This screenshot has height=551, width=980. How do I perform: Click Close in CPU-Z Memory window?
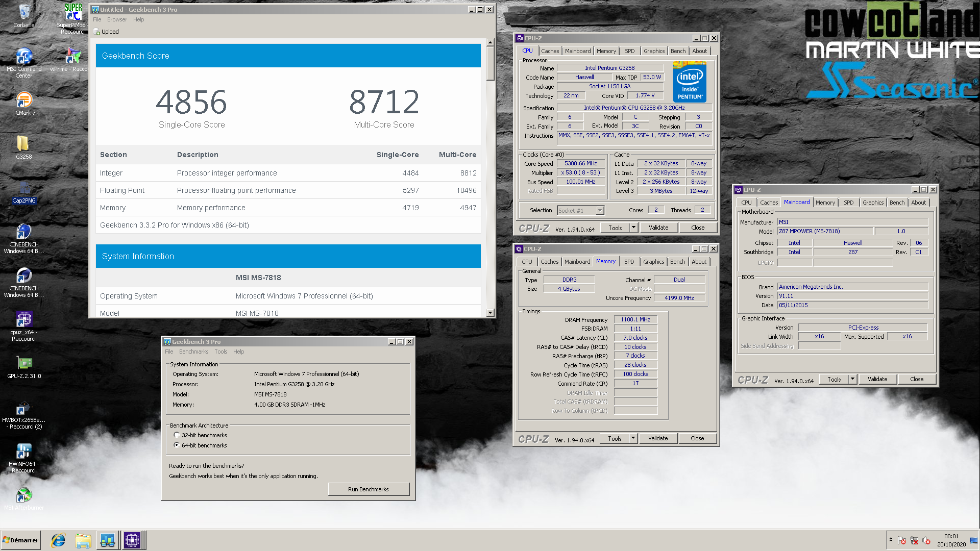click(x=697, y=438)
